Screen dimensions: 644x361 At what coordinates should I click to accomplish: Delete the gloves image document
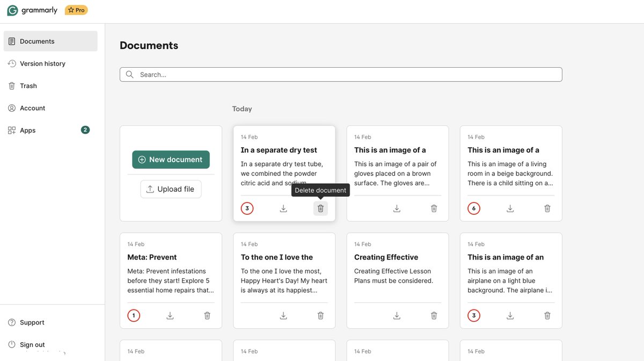tap(434, 208)
